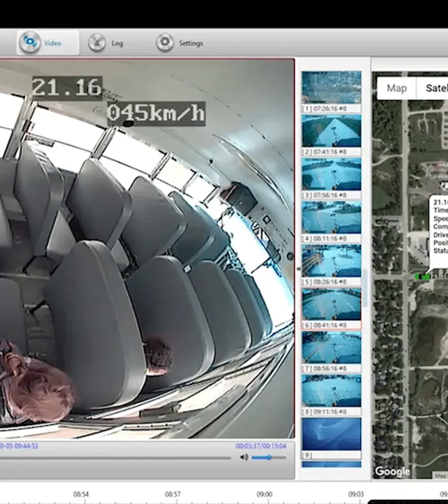Jump to 09:00 on the timeline
The width and height of the screenshot is (448, 504).
[264, 494]
